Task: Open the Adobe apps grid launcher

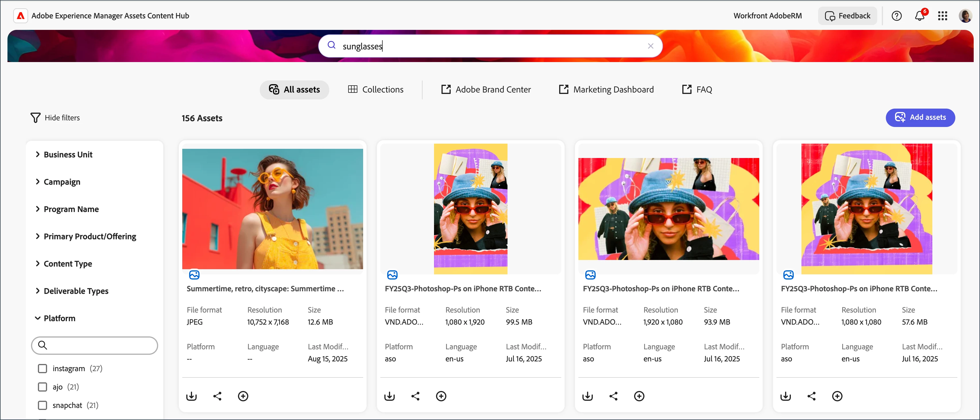Action: coord(943,16)
